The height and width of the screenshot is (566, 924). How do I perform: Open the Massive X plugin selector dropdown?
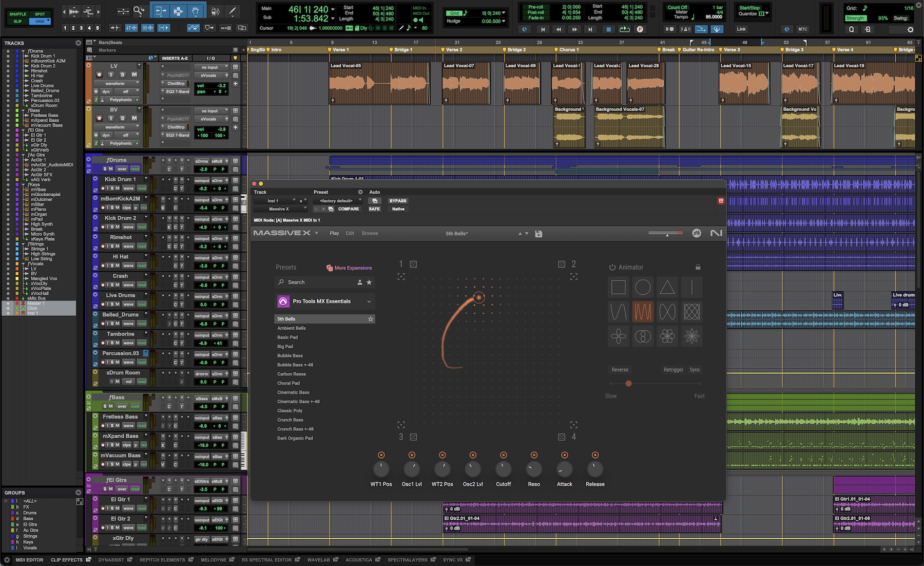coord(280,209)
